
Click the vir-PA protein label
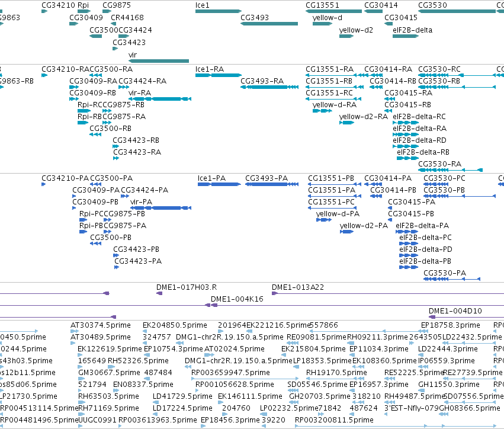(x=141, y=202)
